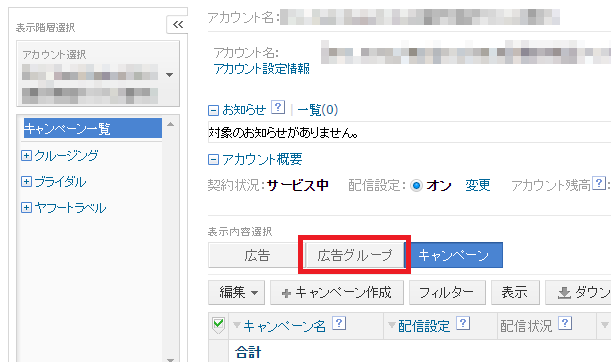Open the ヤフートラベル campaign link

click(x=70, y=208)
